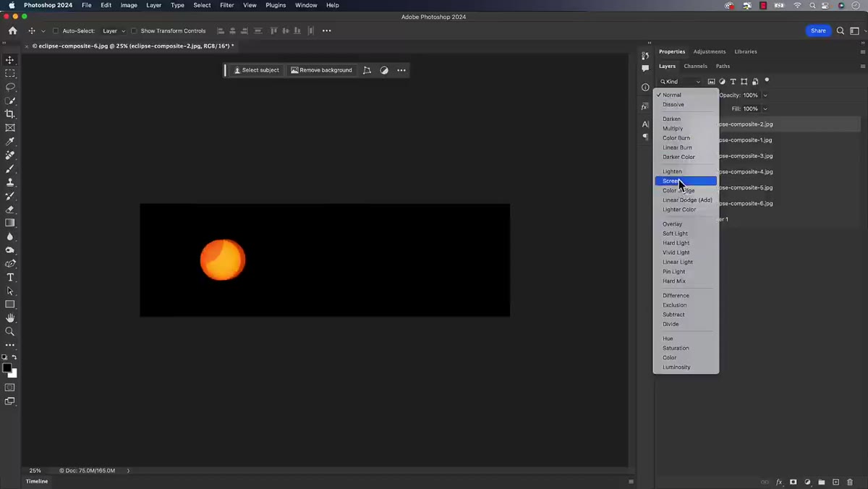
Task: Toggle the pixel layer filter icon
Action: (x=711, y=82)
